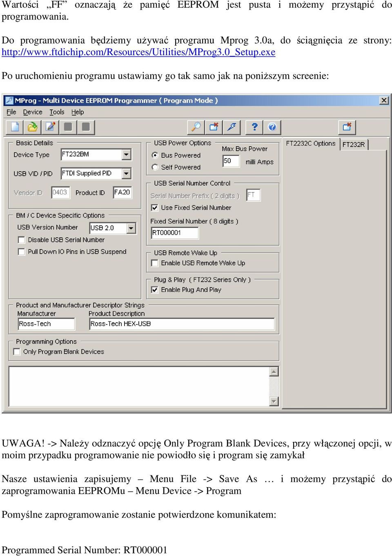Click the log scrollbar up arrow
Viewport: 392px width, 557px height.
pyautogui.click(x=274, y=371)
